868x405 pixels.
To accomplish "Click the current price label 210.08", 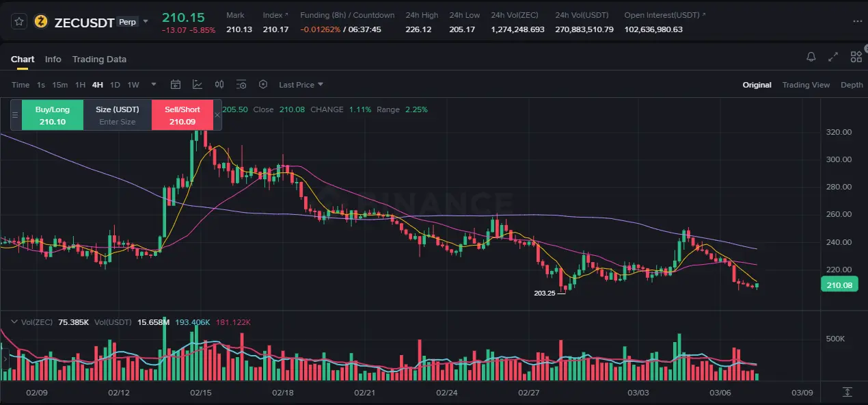I will [x=839, y=285].
